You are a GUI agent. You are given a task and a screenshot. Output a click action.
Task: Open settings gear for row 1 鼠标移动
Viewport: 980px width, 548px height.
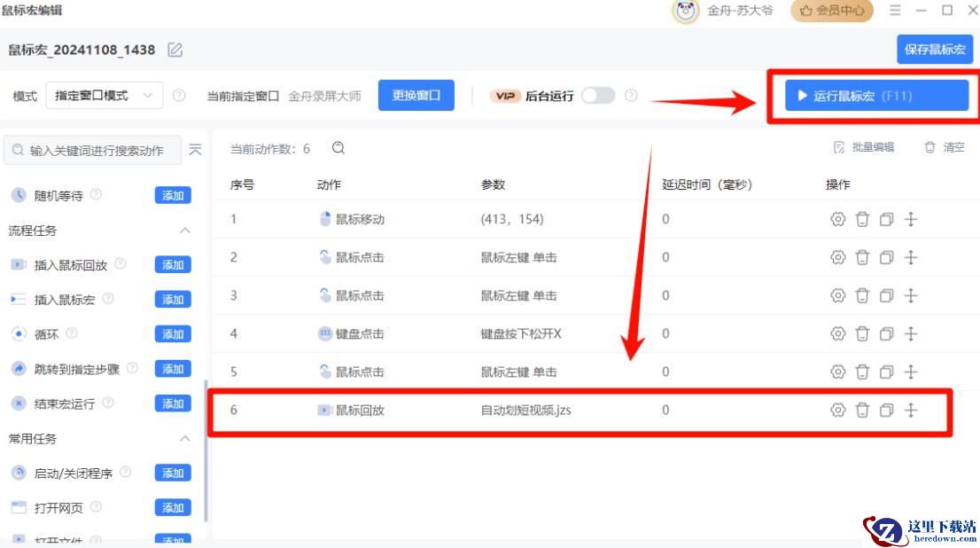click(x=837, y=219)
